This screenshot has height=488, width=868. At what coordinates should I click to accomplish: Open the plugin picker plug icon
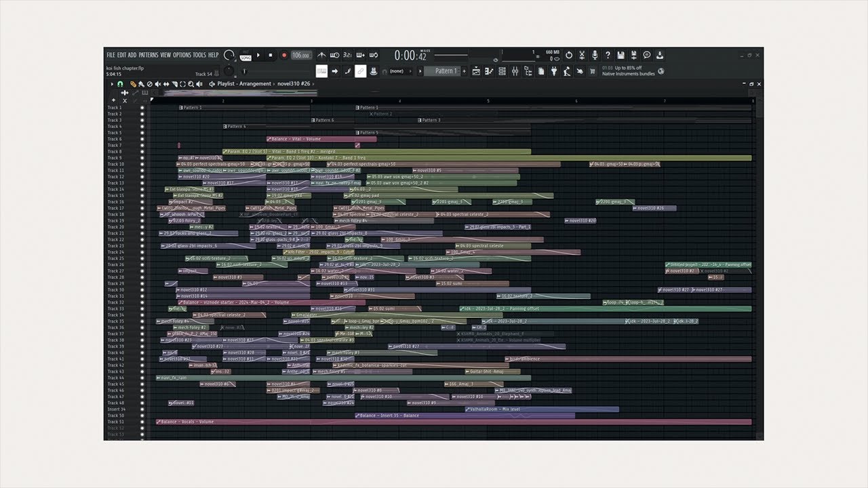[554, 71]
